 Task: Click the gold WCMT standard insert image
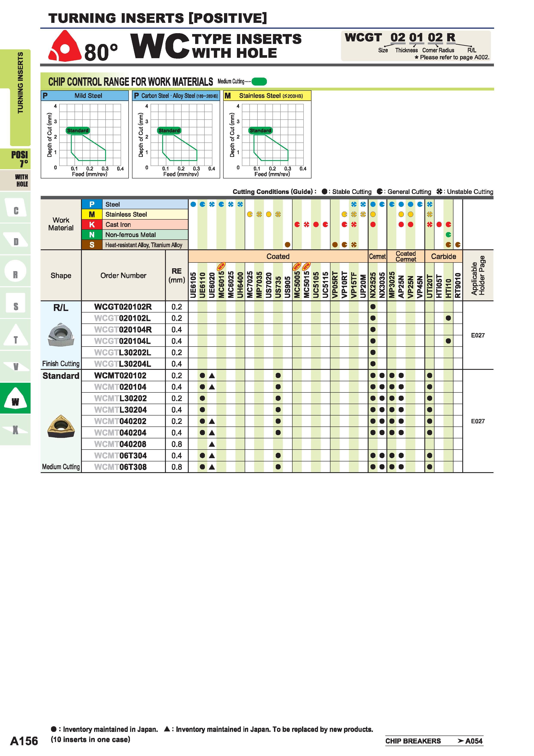(x=61, y=426)
